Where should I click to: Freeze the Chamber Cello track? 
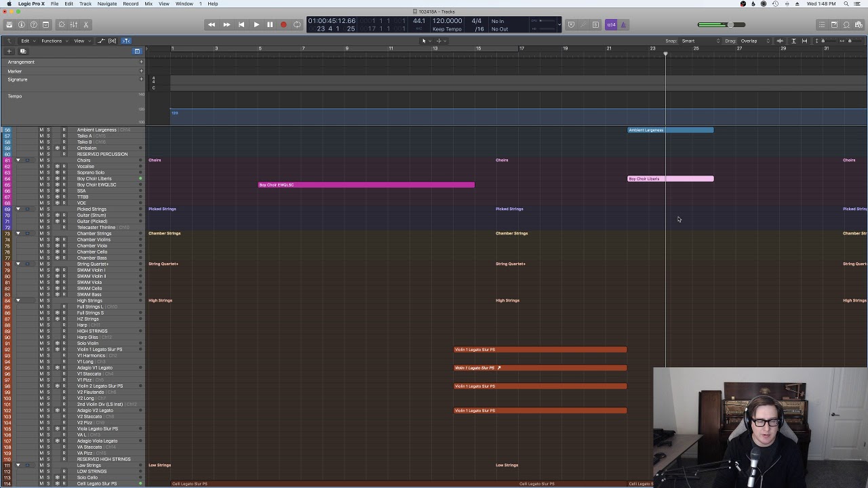[x=58, y=251]
